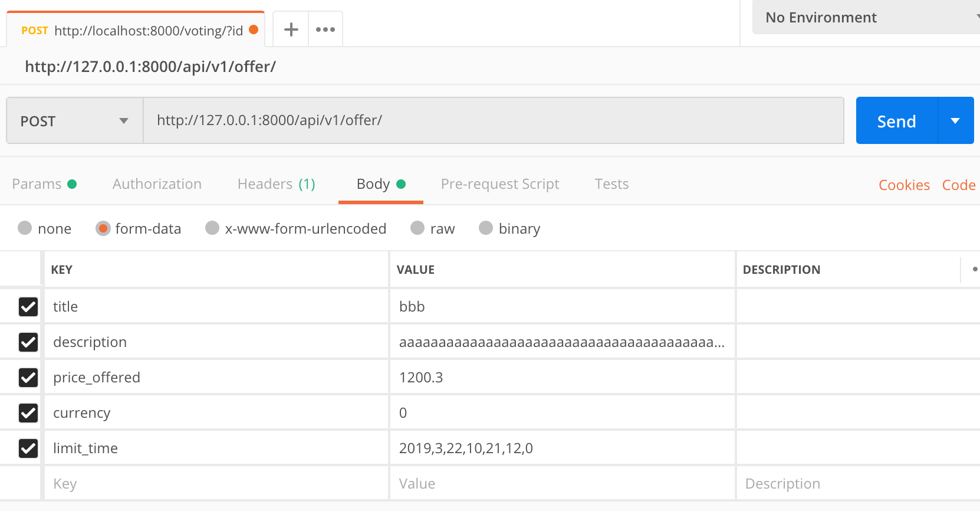
Task: Send the request with the Send button
Action: click(x=896, y=121)
